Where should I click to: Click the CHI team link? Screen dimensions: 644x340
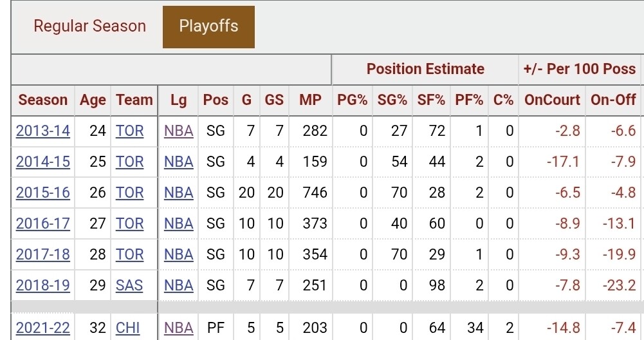click(x=128, y=328)
